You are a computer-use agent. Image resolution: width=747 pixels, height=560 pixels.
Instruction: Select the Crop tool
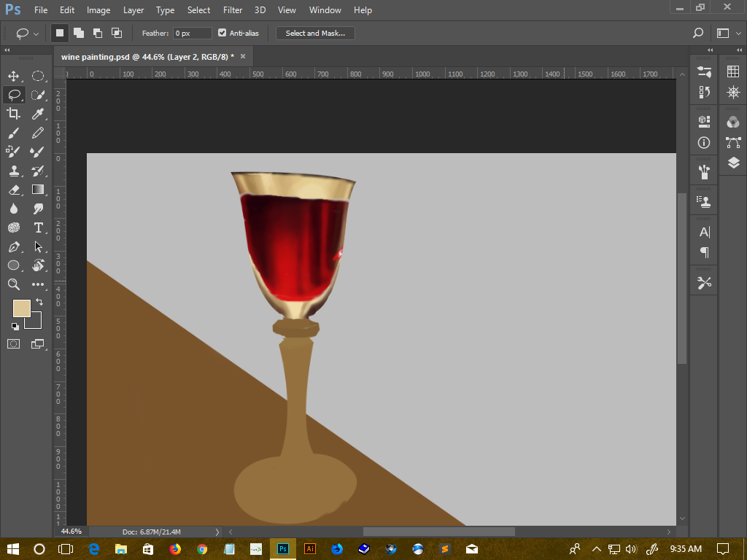point(14,113)
